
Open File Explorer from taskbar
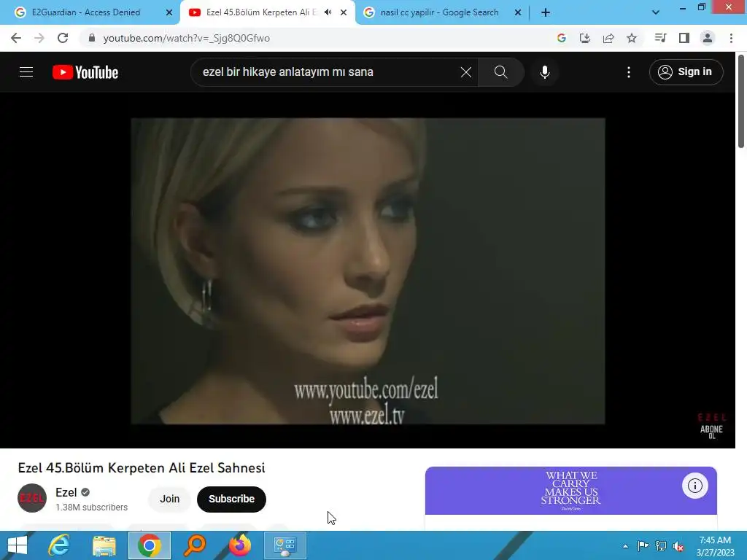click(x=104, y=545)
